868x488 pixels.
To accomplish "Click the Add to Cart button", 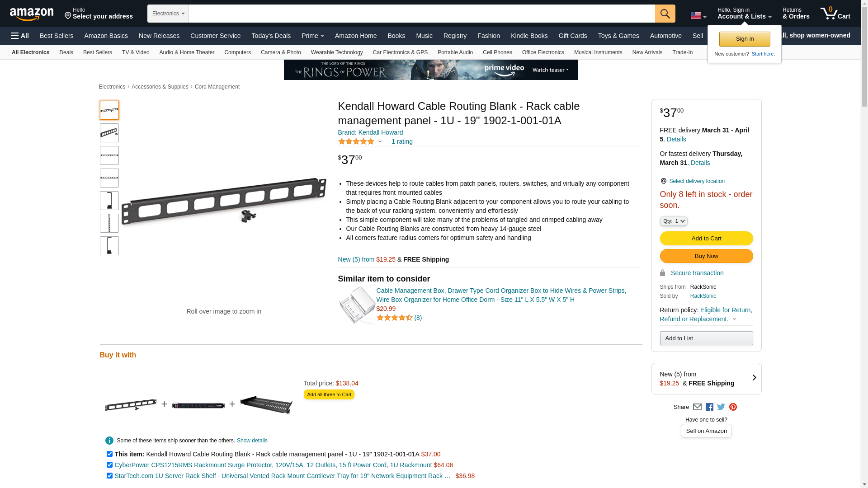I will (706, 239).
